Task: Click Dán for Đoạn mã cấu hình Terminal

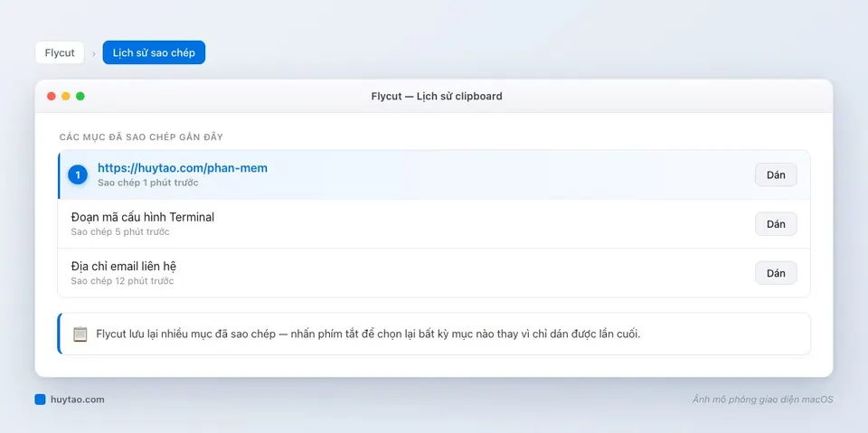Action: click(x=776, y=223)
